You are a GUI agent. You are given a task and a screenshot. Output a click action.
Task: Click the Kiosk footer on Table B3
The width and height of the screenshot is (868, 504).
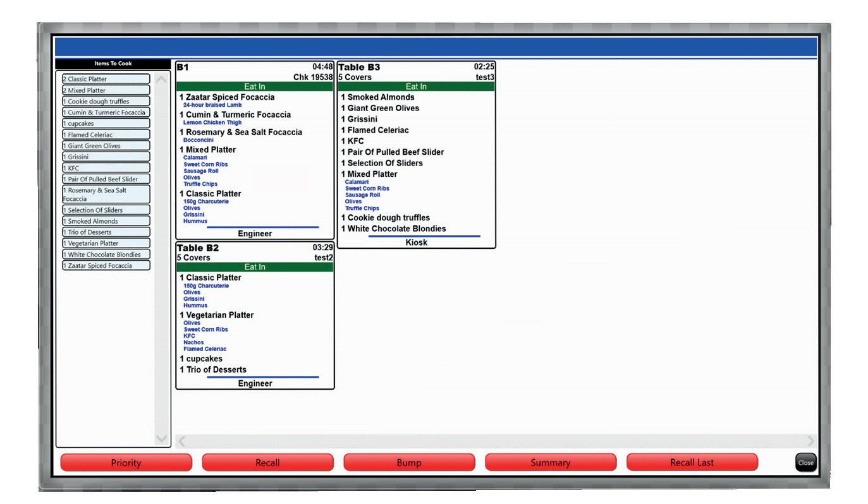tap(416, 243)
